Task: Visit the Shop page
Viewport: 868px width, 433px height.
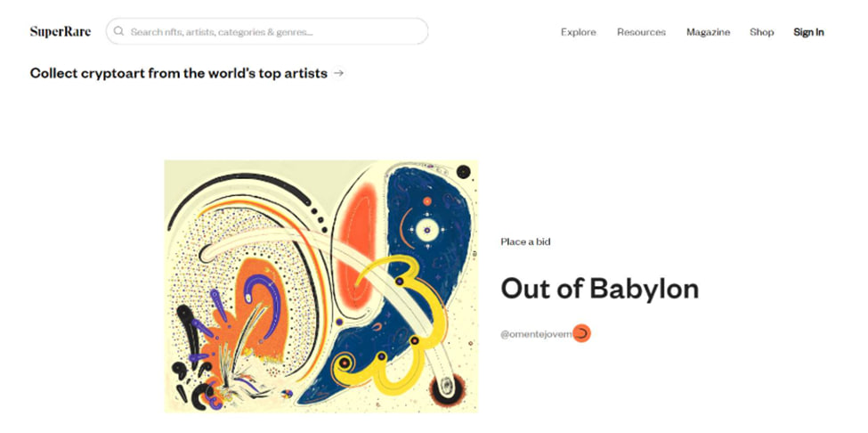Action: [762, 32]
